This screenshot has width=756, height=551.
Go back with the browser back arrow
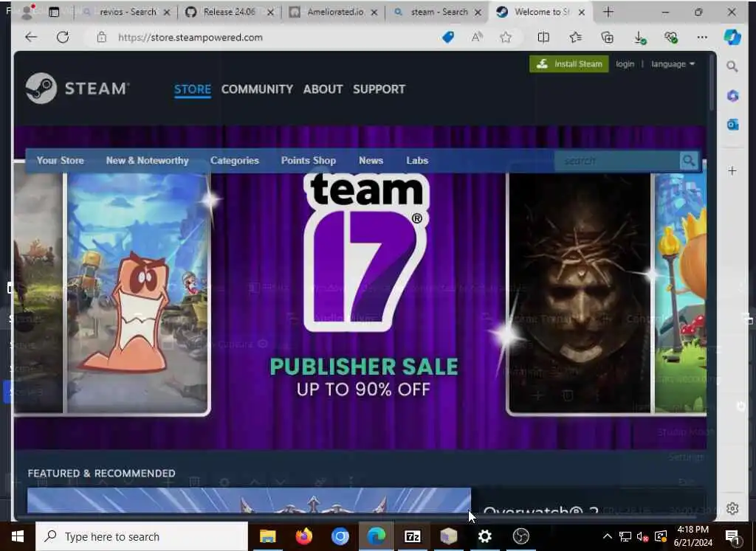31,37
